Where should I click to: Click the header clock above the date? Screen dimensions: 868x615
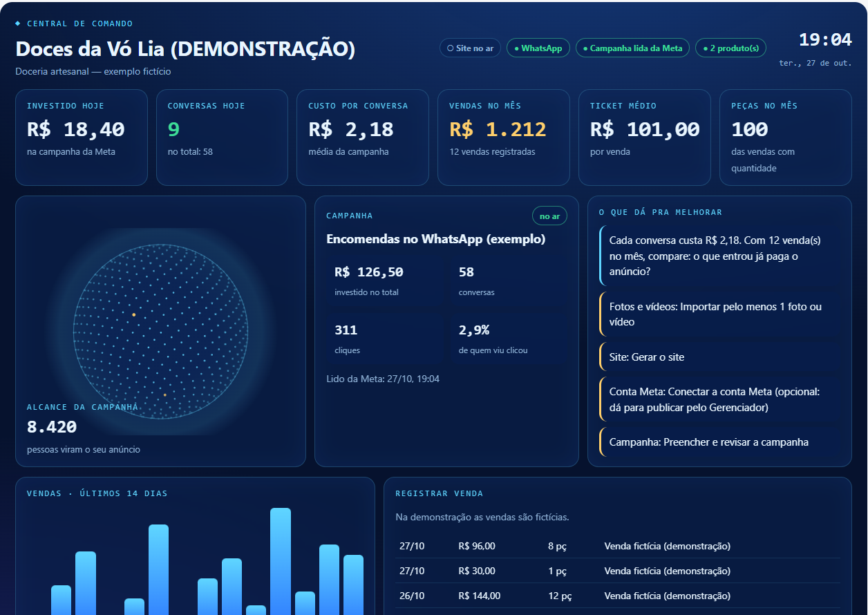tap(825, 40)
